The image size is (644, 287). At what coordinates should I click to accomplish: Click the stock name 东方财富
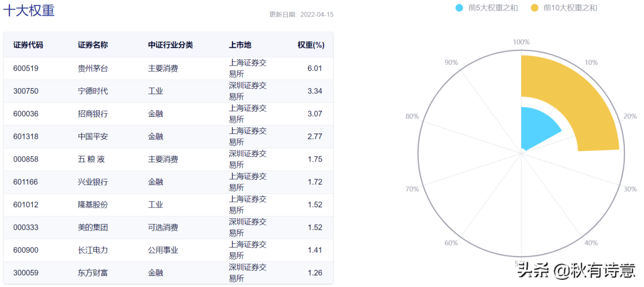pyautogui.click(x=93, y=273)
